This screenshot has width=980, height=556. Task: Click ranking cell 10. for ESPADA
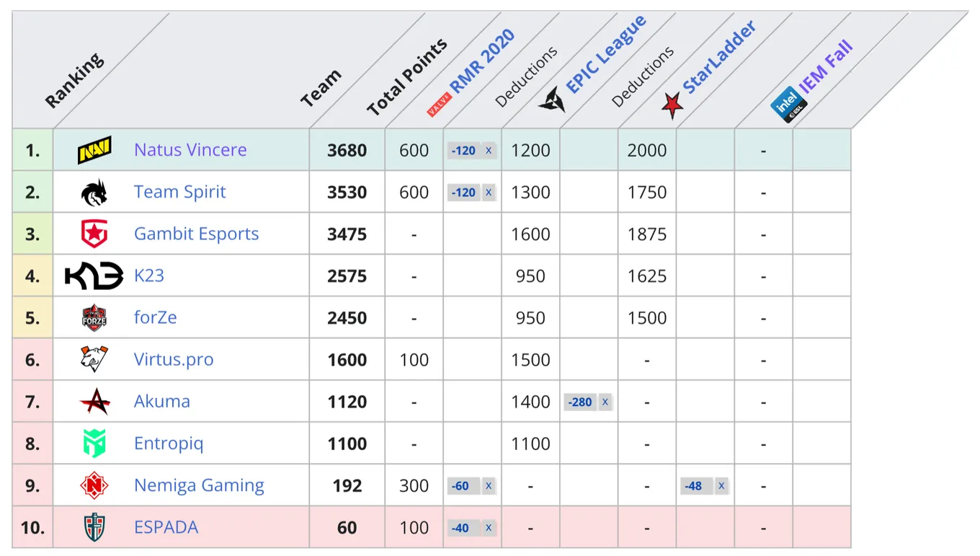[32, 527]
